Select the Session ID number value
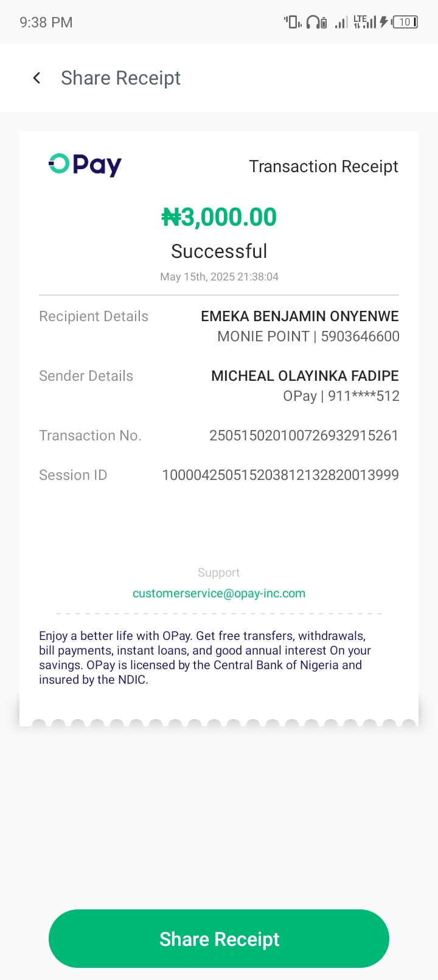 click(280, 475)
